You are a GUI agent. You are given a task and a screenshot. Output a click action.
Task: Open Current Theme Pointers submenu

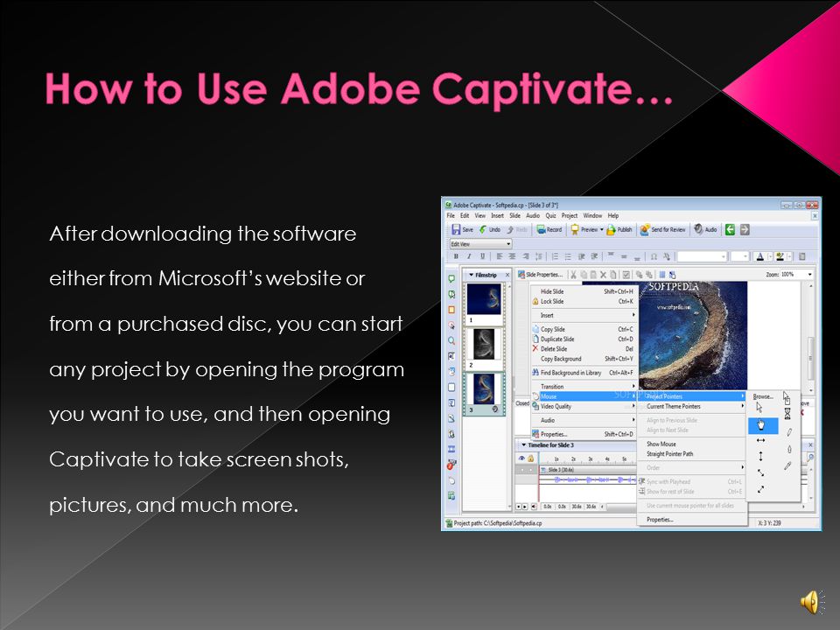(691, 407)
